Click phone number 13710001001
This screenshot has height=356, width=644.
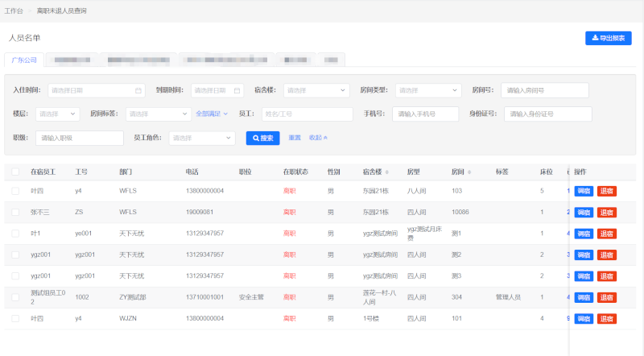tap(204, 297)
